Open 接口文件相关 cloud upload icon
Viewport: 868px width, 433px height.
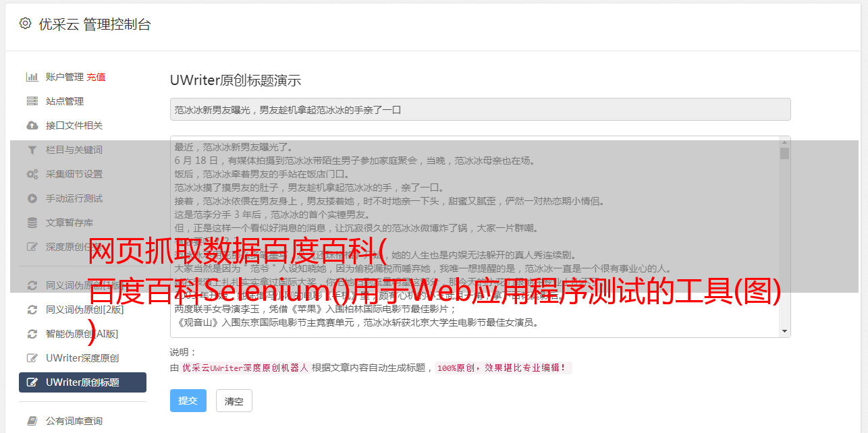(32, 125)
